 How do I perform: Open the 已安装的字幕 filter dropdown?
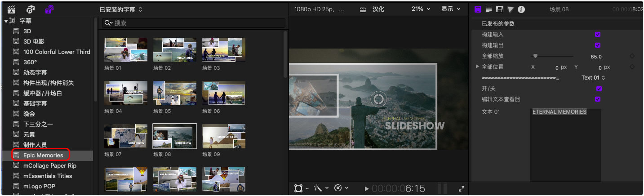[121, 9]
